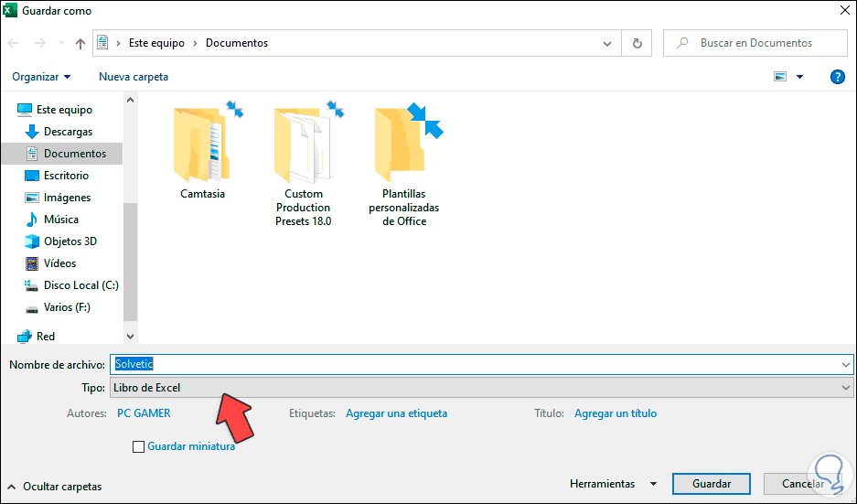
Task: Open Escritorio in the sidebar
Action: click(x=66, y=176)
